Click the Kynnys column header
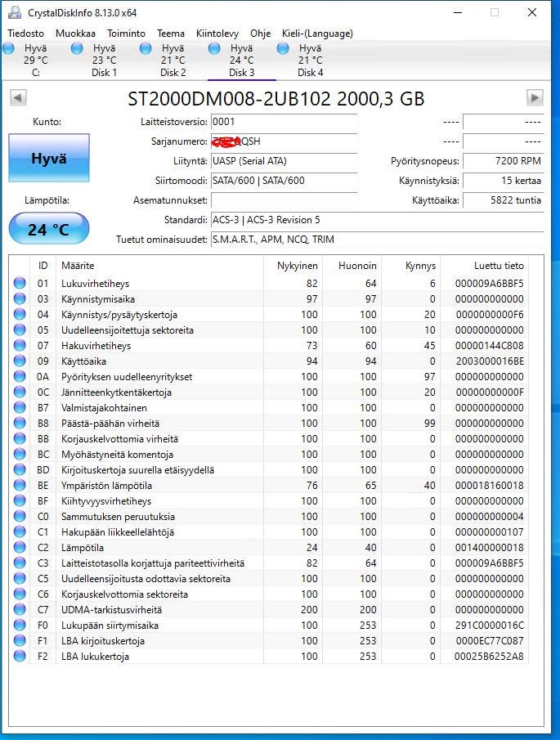The height and width of the screenshot is (740, 560). (411, 266)
